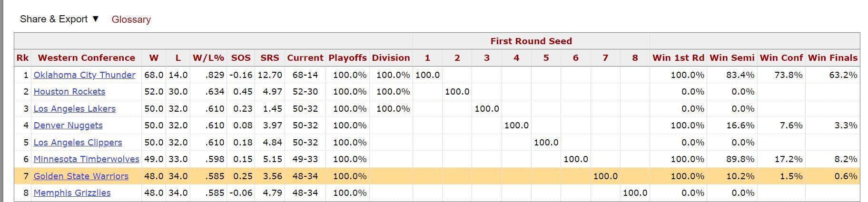The image size is (868, 202).
Task: Sort by Division column header
Action: tap(391, 58)
